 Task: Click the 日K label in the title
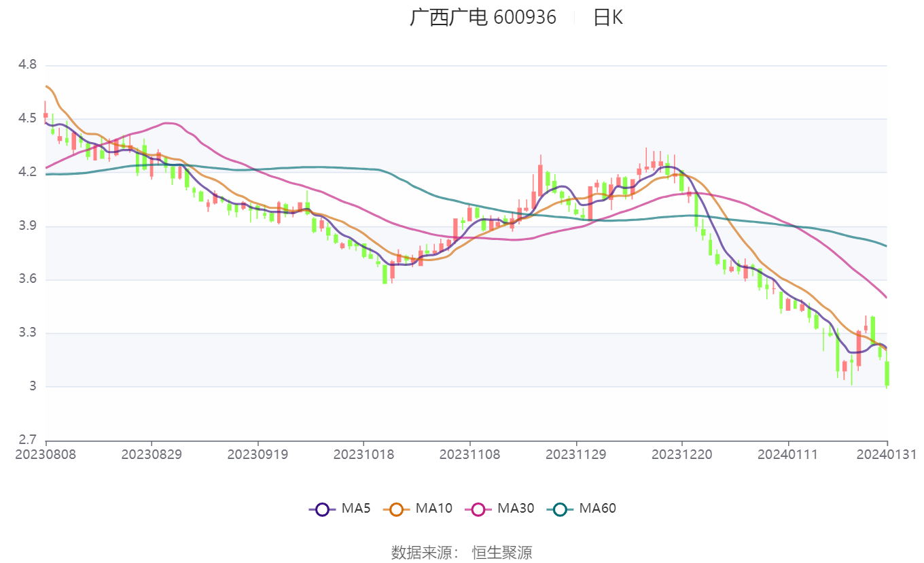tap(608, 17)
